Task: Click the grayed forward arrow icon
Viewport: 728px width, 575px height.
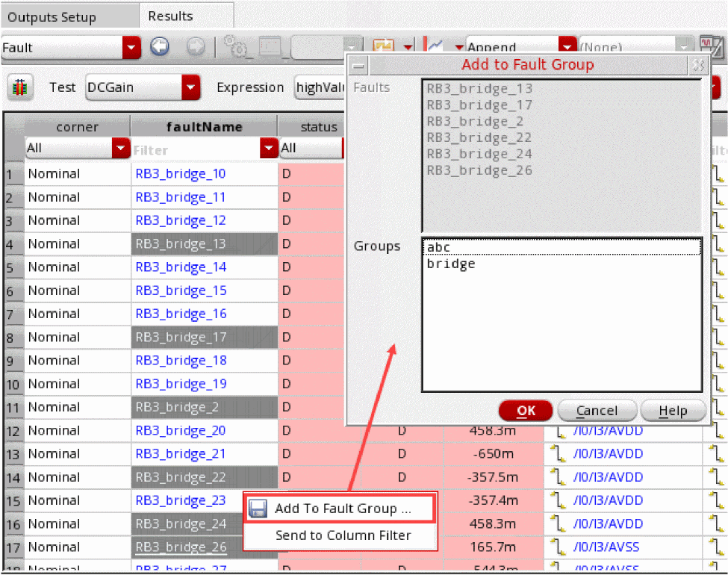Action: pos(196,46)
